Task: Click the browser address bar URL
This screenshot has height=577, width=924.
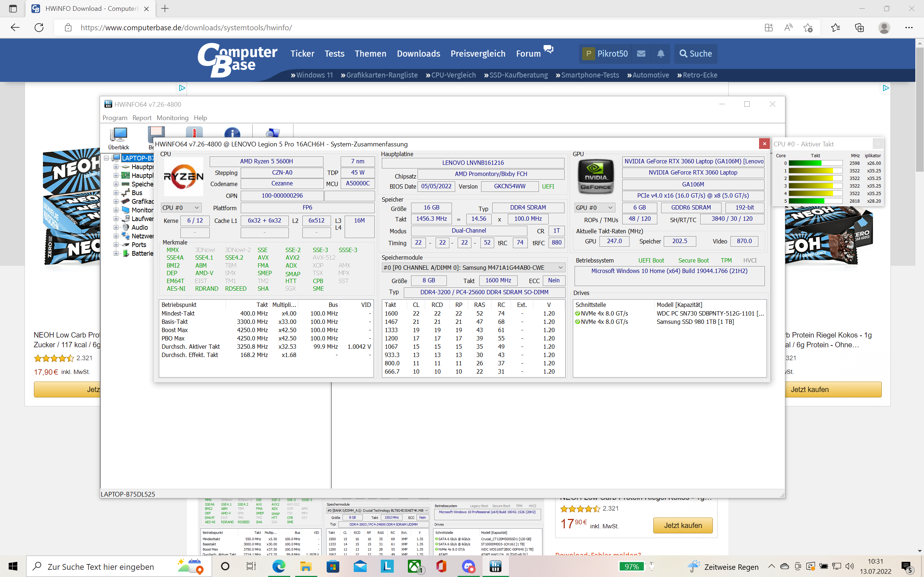Action: pyautogui.click(x=186, y=27)
